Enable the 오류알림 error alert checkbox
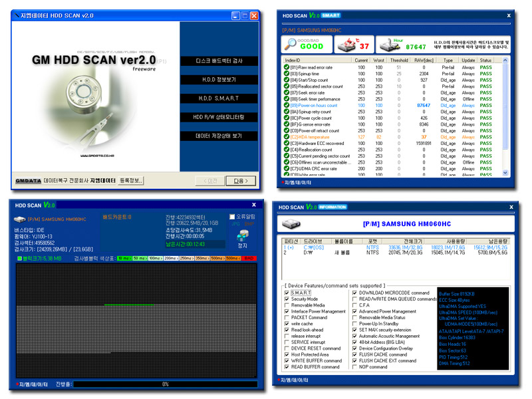 [x=231, y=217]
